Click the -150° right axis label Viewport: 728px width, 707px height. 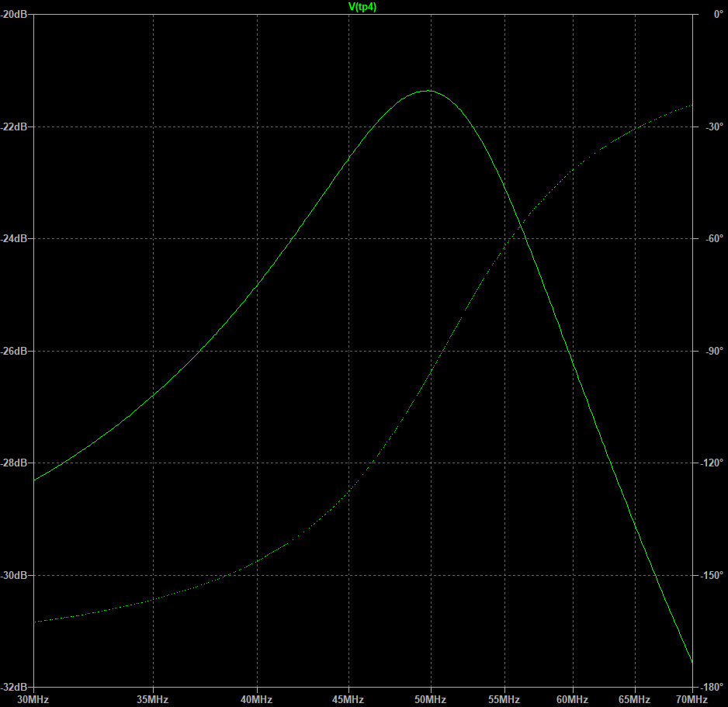712,575
